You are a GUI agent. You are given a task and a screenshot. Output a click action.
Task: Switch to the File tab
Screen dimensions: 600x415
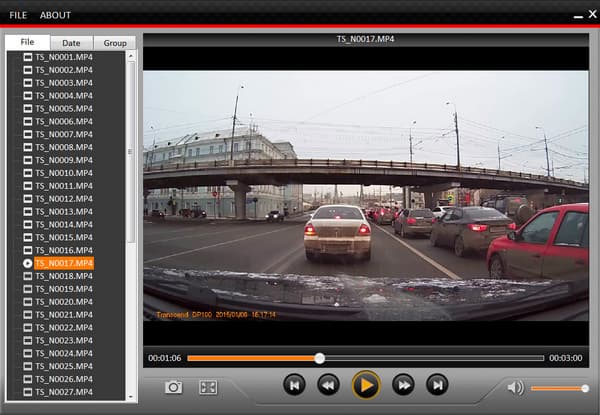(28, 42)
